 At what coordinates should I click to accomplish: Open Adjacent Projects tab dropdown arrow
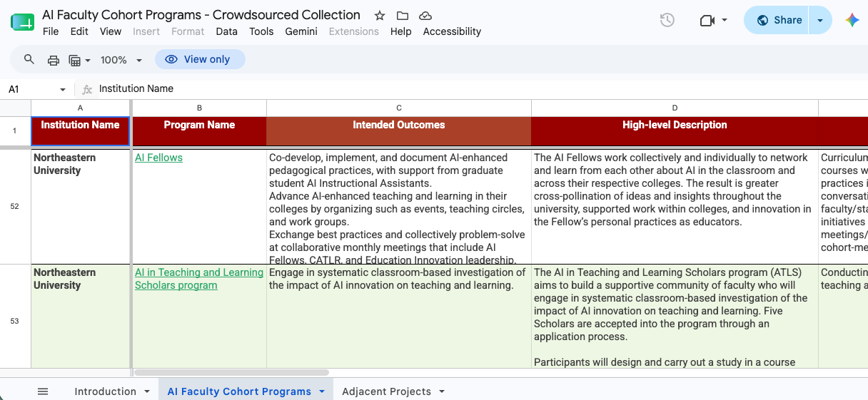tap(442, 391)
